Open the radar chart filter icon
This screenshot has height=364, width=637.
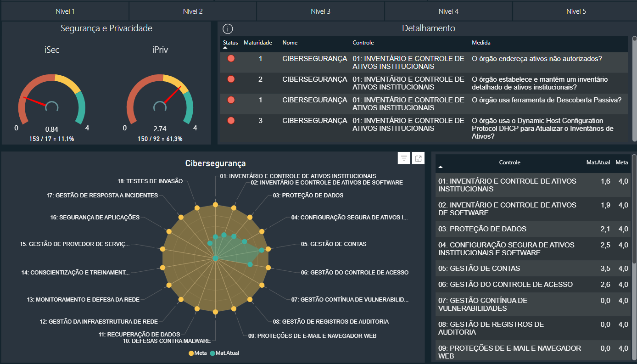tap(404, 158)
